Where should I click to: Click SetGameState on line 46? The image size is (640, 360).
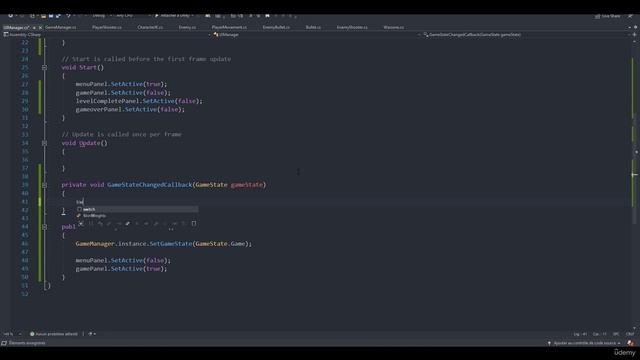171,244
